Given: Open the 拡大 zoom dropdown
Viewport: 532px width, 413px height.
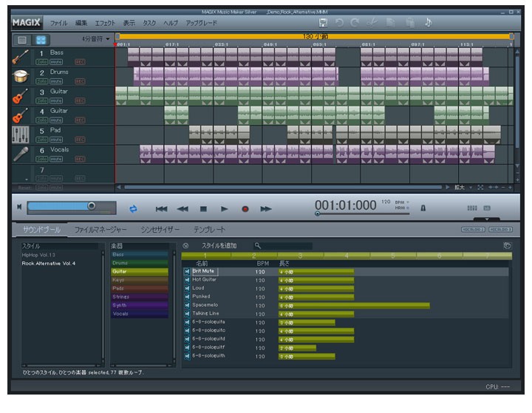Looking at the screenshot, I should point(471,188).
